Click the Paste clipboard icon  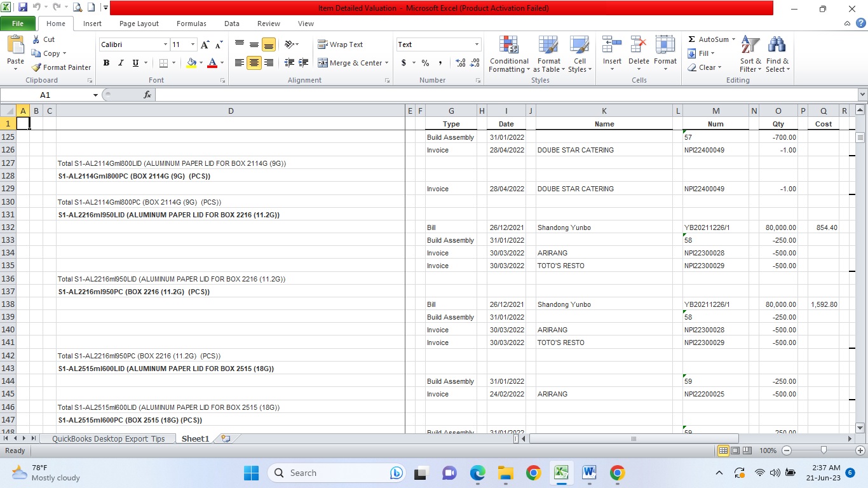coord(15,46)
